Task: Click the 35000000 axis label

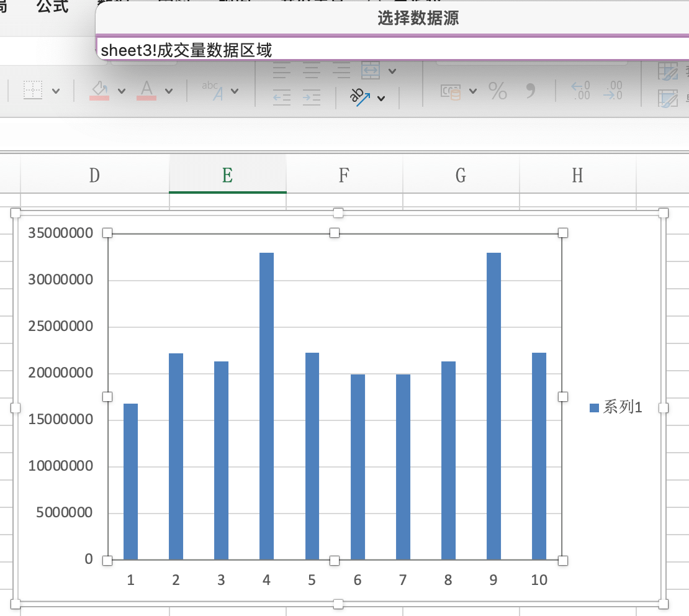Action: coord(61,233)
